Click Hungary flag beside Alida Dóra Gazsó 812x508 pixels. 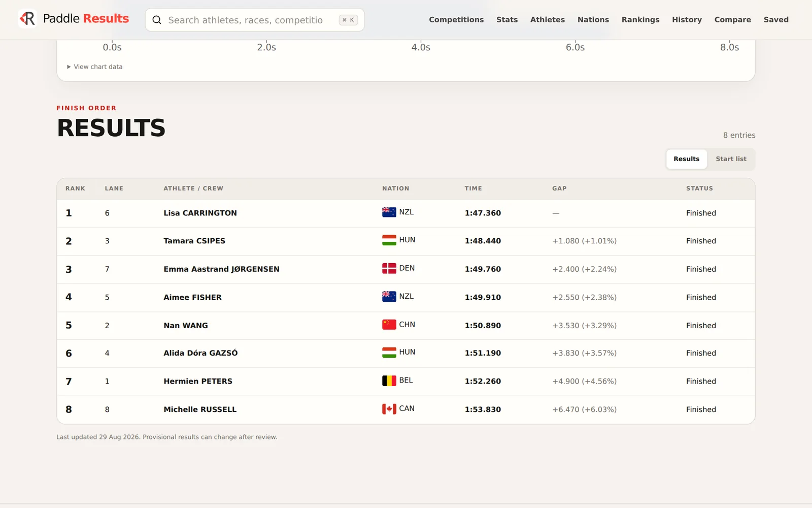[x=389, y=352]
